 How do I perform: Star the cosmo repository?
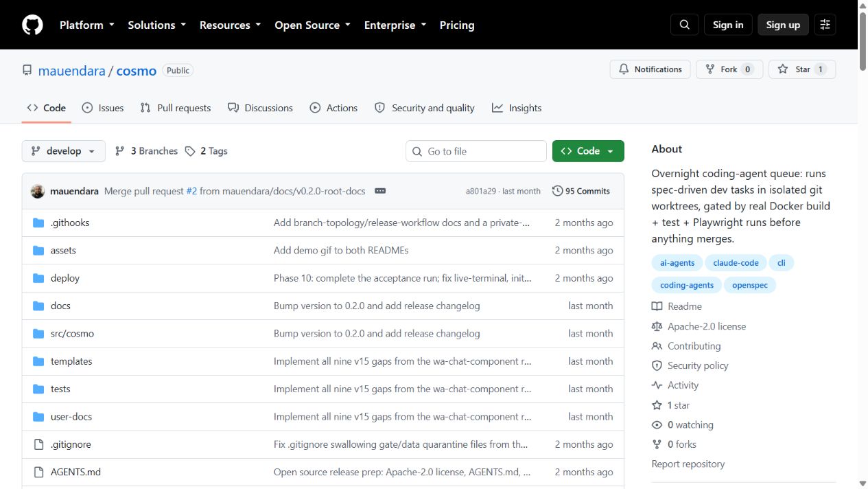[x=802, y=69]
